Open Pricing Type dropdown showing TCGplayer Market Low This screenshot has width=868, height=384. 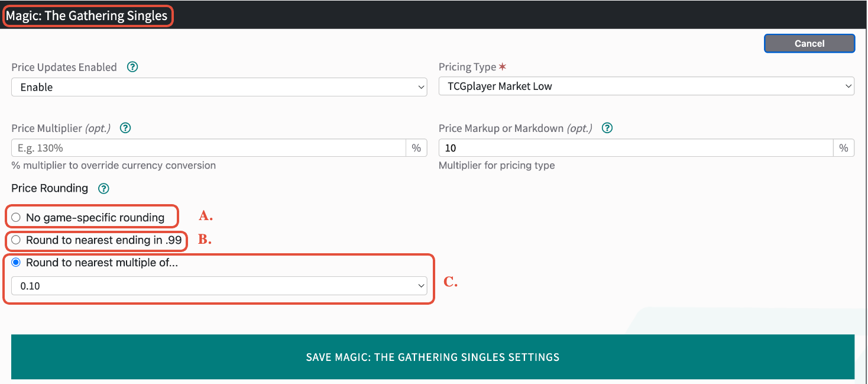coord(646,86)
